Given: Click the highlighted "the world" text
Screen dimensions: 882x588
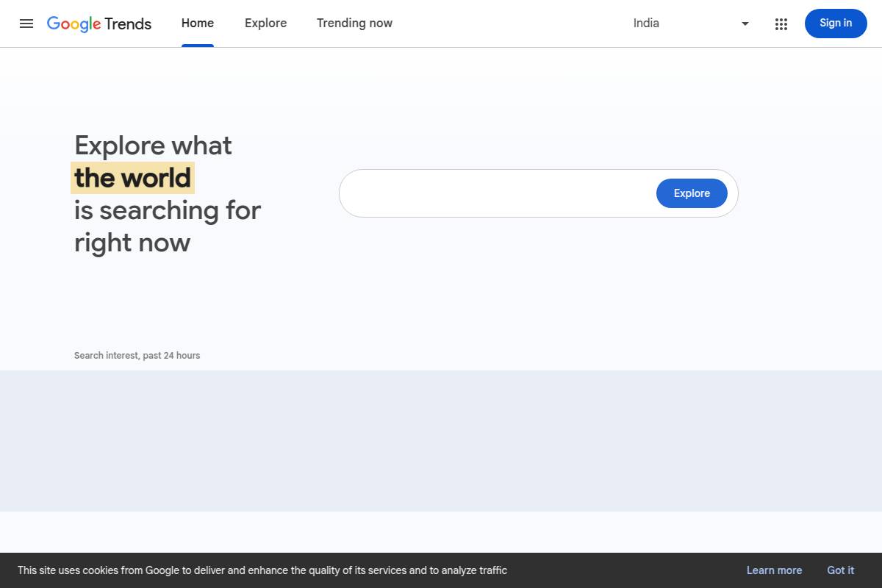Looking at the screenshot, I should 132,178.
